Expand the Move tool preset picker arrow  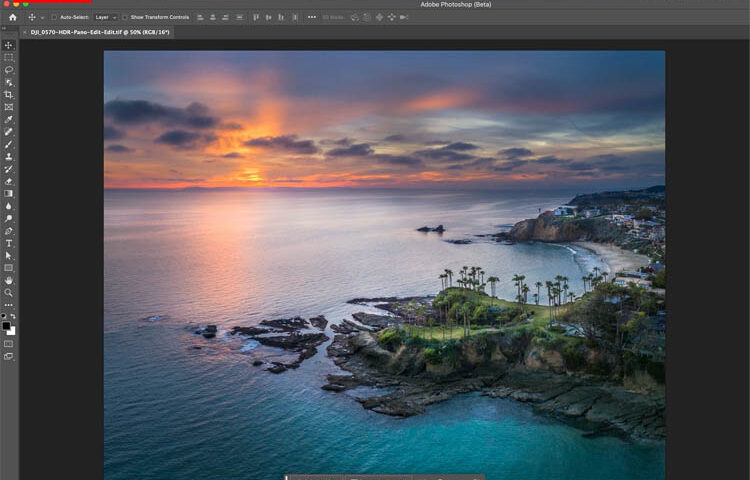pos(41,17)
